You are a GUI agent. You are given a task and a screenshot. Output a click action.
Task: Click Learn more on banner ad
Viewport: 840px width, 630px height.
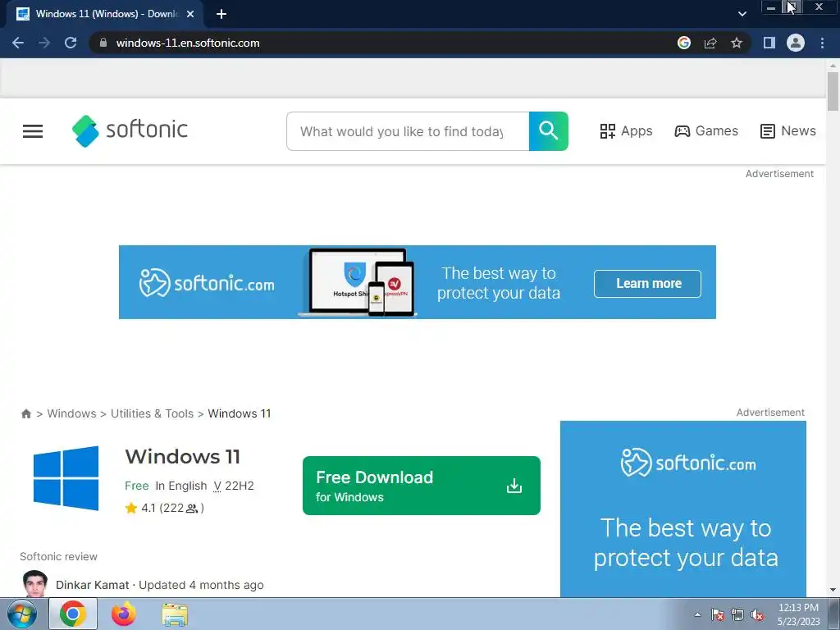[x=647, y=283]
